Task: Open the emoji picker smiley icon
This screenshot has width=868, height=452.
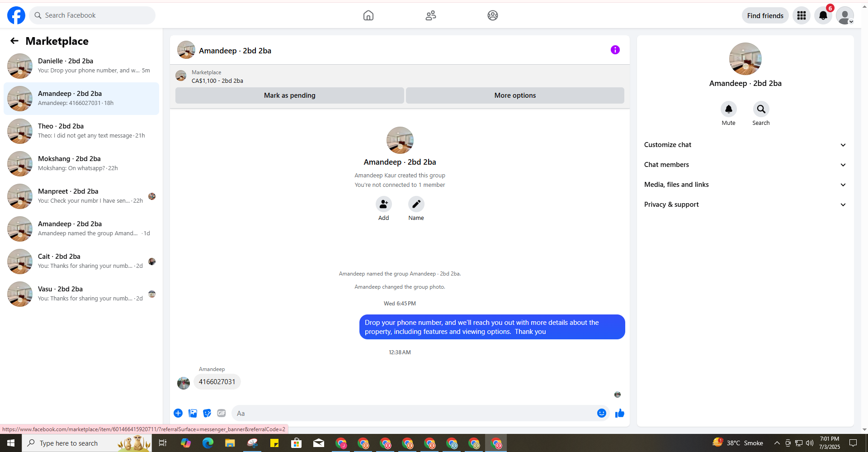Action: [x=602, y=413]
